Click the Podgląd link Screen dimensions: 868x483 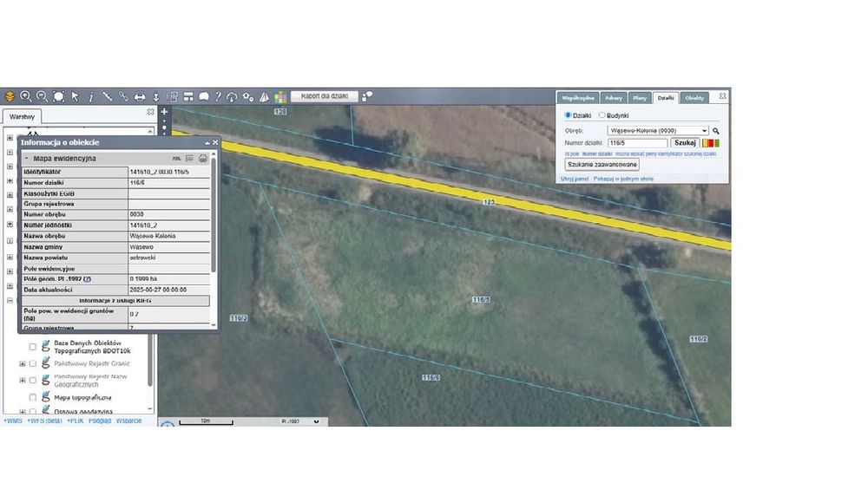click(x=100, y=421)
